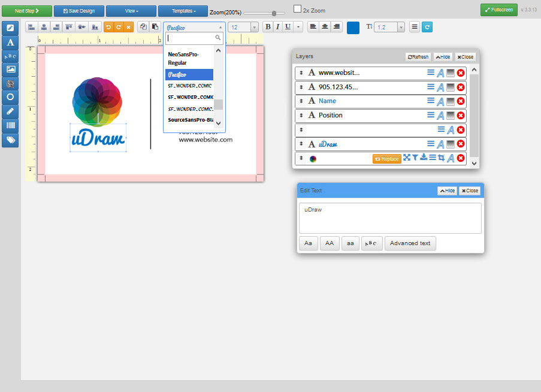
Task: Click the curved text ABC sidebar tool
Action: 10,56
